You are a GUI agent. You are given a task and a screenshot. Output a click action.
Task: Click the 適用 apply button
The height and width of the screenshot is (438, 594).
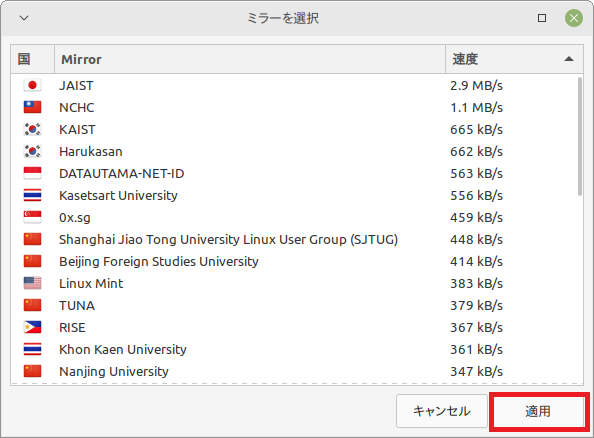pyautogui.click(x=538, y=411)
